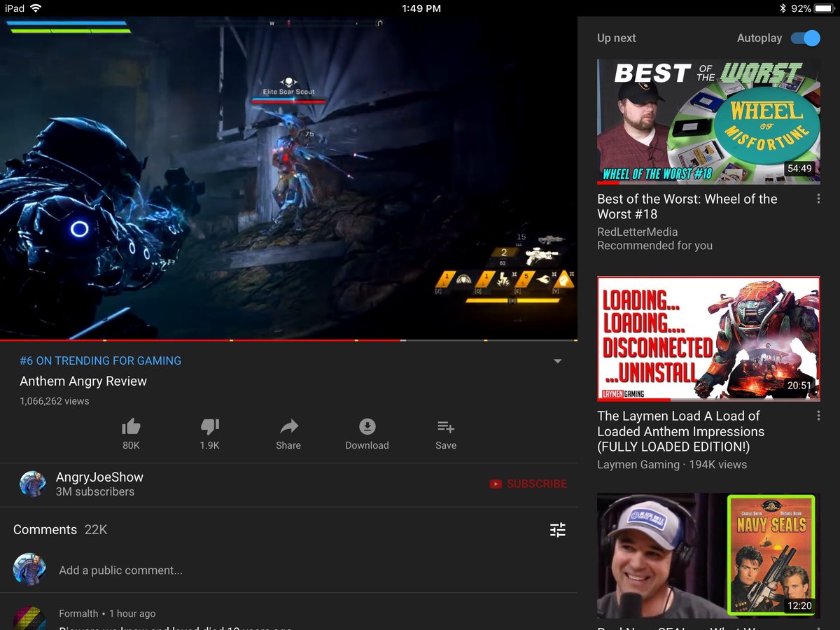The height and width of the screenshot is (630, 840).
Task: Tap Laymen Gaming · 194K views text
Action: pyautogui.click(x=672, y=464)
